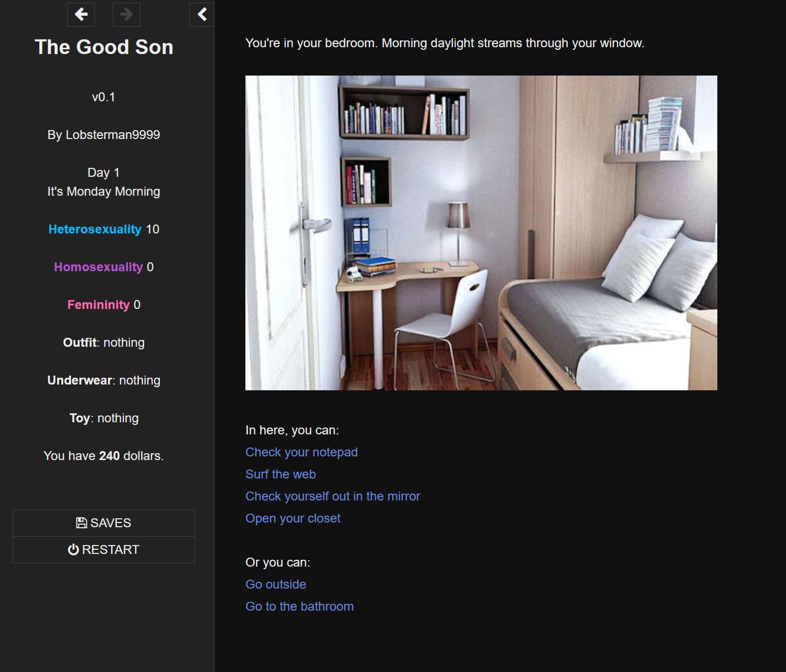The image size is (786, 672).
Task: Go to the bathroom
Action: [x=299, y=606]
